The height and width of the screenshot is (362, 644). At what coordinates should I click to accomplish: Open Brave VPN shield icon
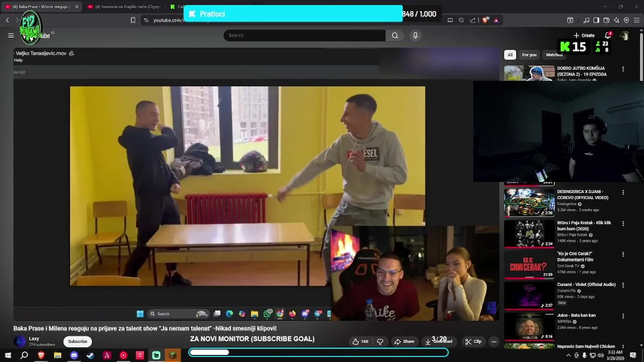click(x=626, y=20)
